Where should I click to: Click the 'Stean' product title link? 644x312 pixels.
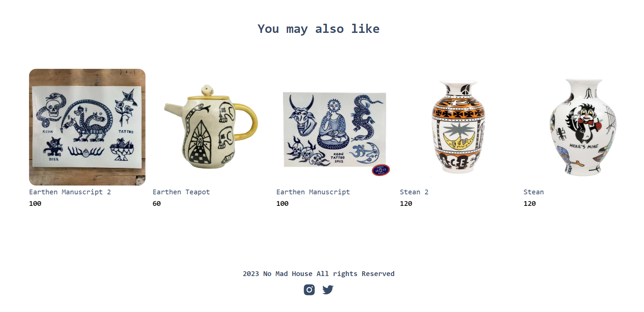pos(533,192)
